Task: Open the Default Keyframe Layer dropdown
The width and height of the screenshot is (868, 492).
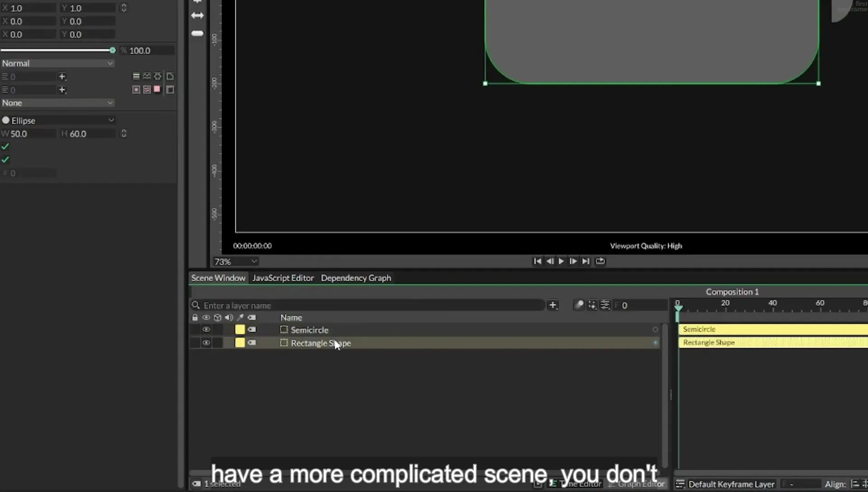Action: pyautogui.click(x=726, y=484)
